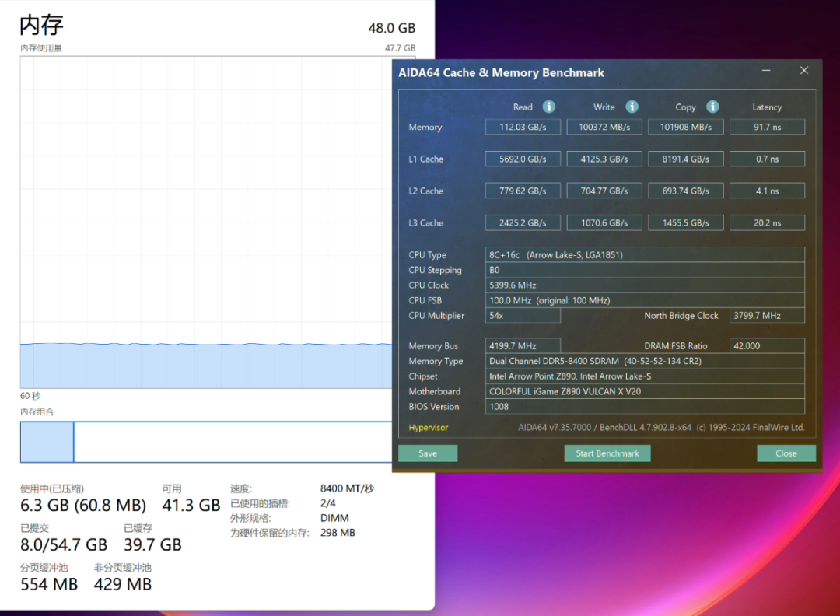
Task: Click non-paged pool value 429 MB
Action: (x=123, y=584)
